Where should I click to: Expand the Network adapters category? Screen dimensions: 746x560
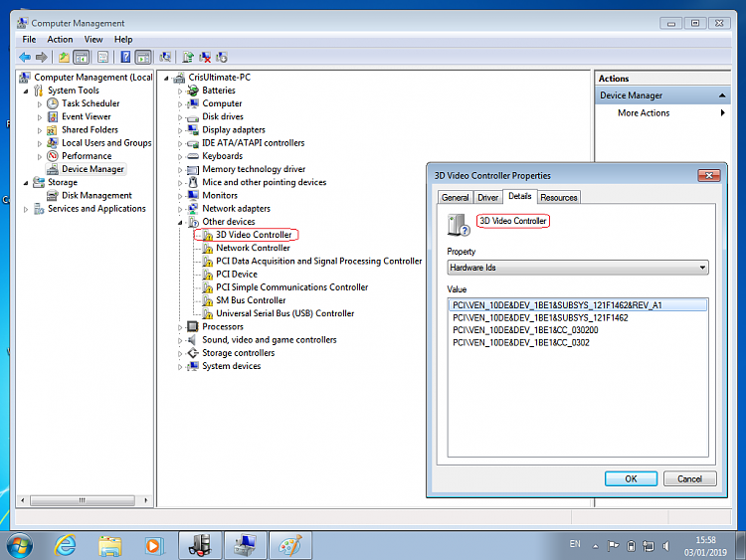coord(180,209)
